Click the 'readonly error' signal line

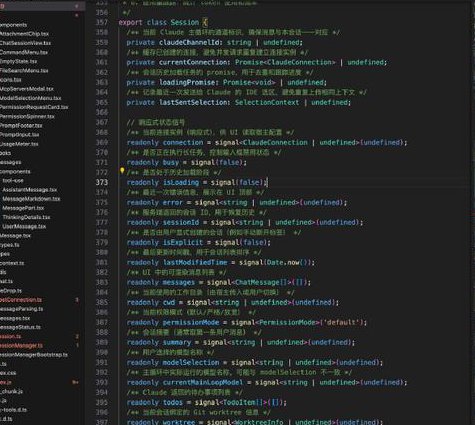(237, 202)
